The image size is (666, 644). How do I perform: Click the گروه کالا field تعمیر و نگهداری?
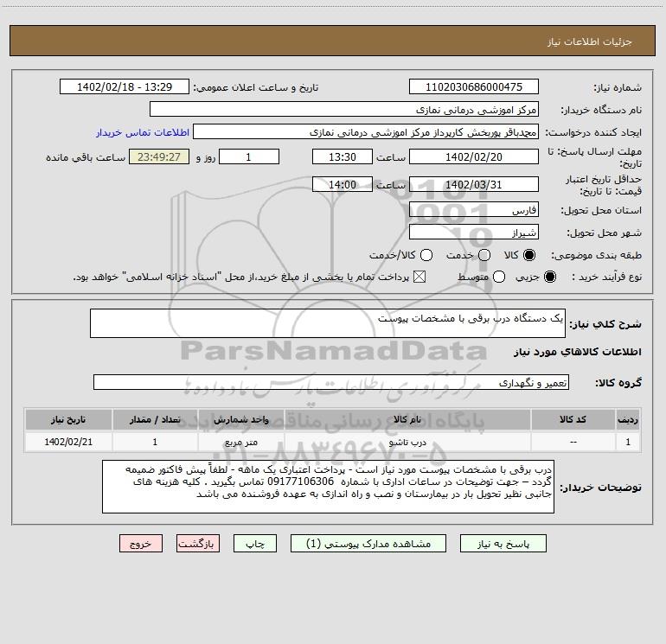click(331, 382)
